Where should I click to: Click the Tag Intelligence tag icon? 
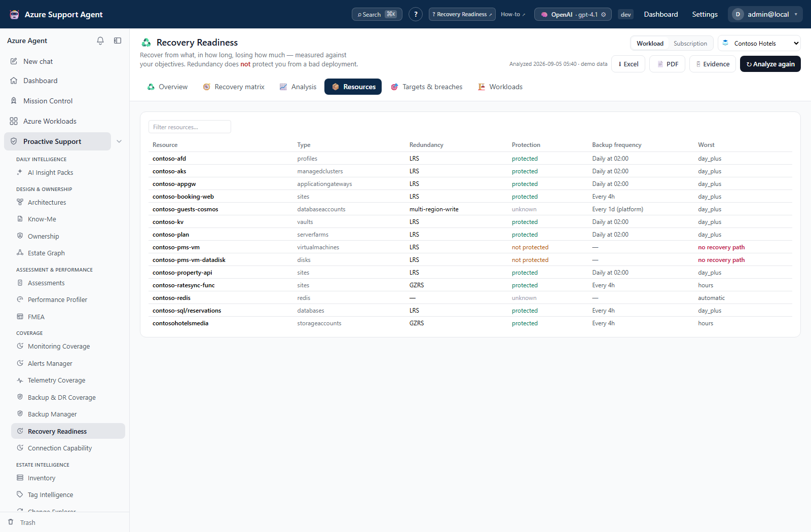pyautogui.click(x=20, y=495)
